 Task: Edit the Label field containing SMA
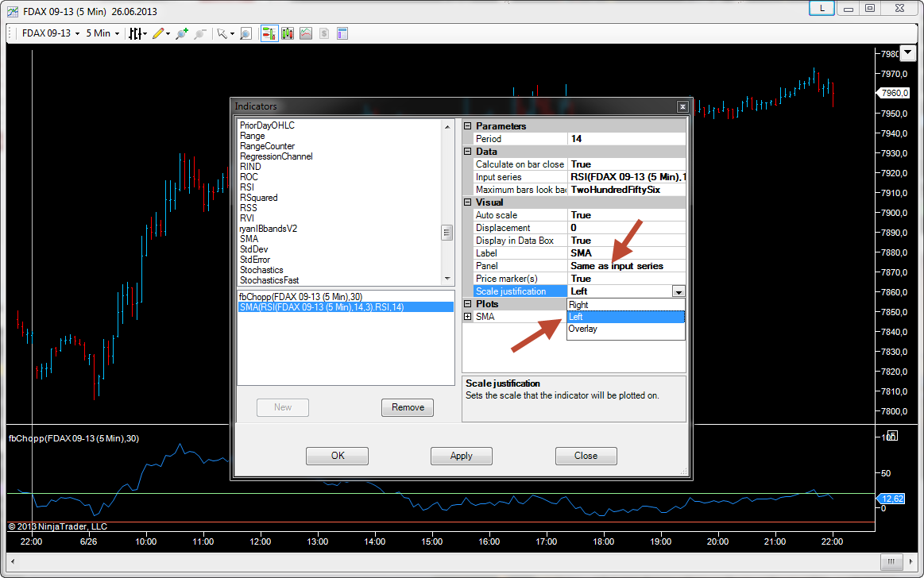tap(627, 253)
